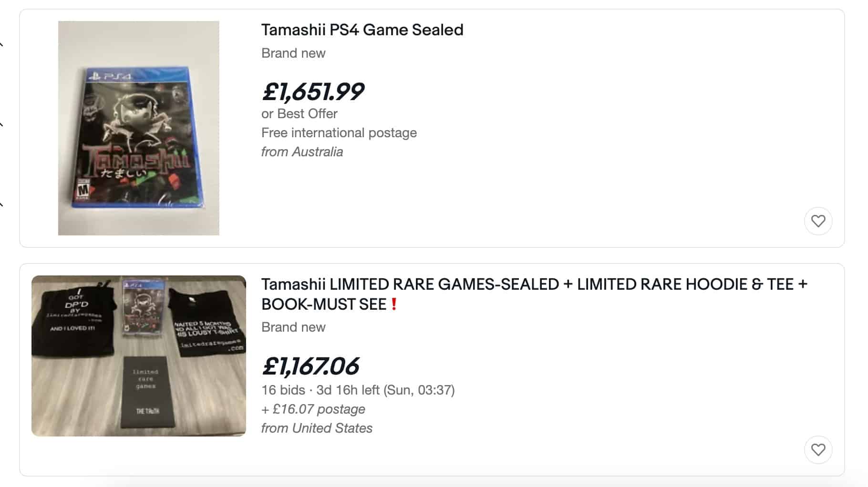Viewport: 868px width, 487px height.
Task: Click '+ £16.07 postage' text
Action: pyautogui.click(x=313, y=409)
